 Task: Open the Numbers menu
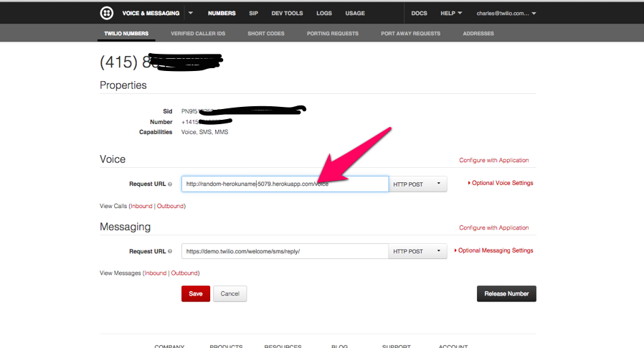click(222, 13)
